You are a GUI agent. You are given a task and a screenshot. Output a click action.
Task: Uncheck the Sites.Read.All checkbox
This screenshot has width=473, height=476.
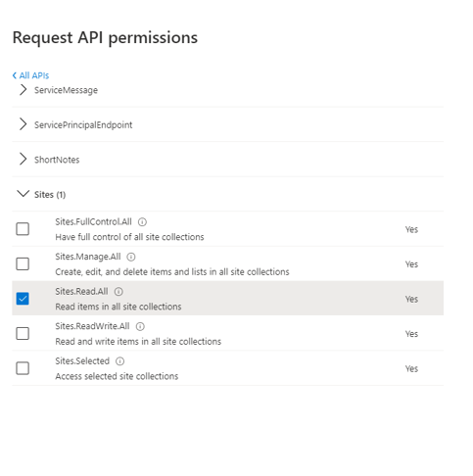pyautogui.click(x=23, y=299)
